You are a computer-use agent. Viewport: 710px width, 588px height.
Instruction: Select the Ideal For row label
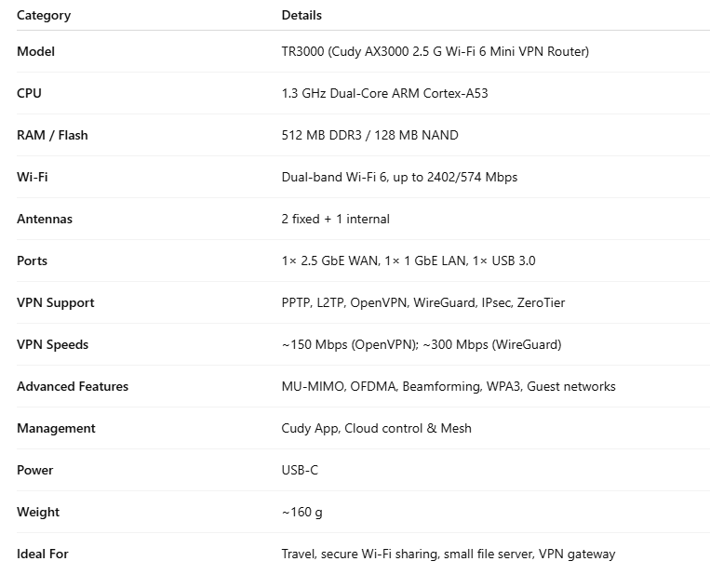coord(43,554)
